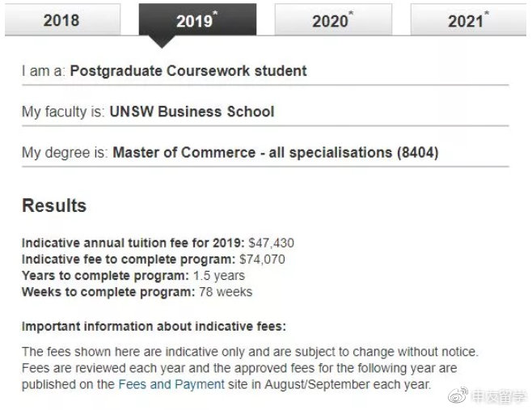This screenshot has width=532, height=410.
Task: Click the 'My degree is:' label
Action: tap(65, 152)
